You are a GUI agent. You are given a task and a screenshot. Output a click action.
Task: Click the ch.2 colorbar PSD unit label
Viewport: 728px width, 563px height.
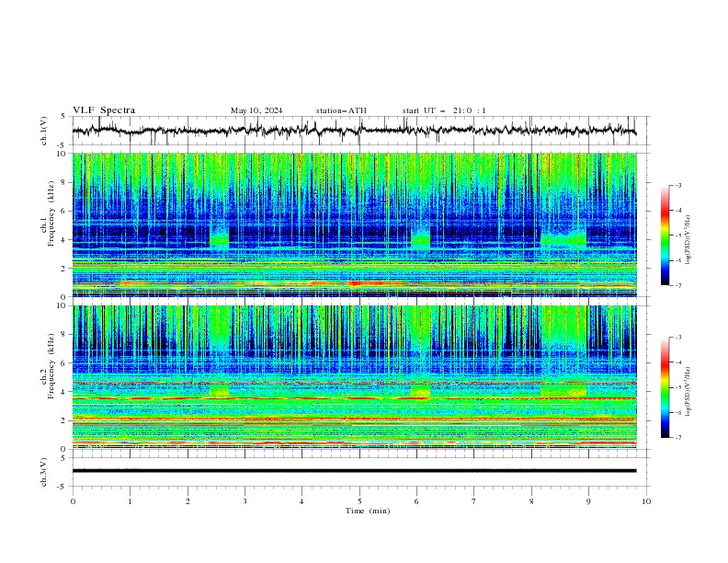coord(688,392)
